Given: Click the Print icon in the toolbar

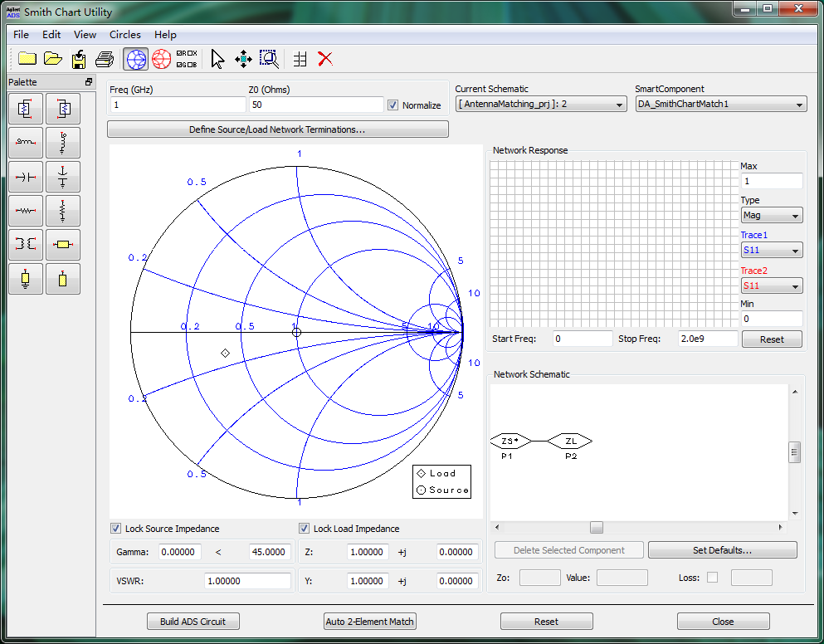Looking at the screenshot, I should 105,59.
